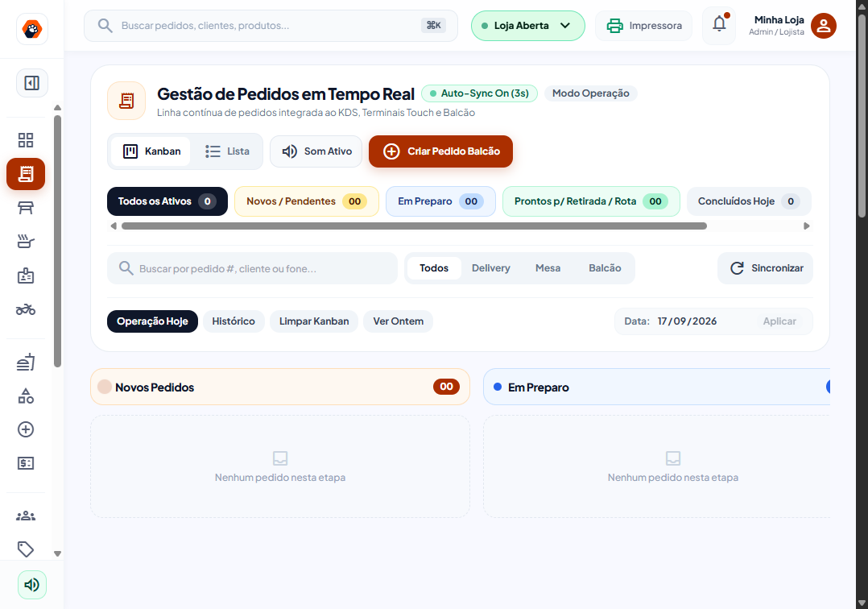Click the Aplicar date button
The height and width of the screenshot is (609, 868).
click(779, 321)
